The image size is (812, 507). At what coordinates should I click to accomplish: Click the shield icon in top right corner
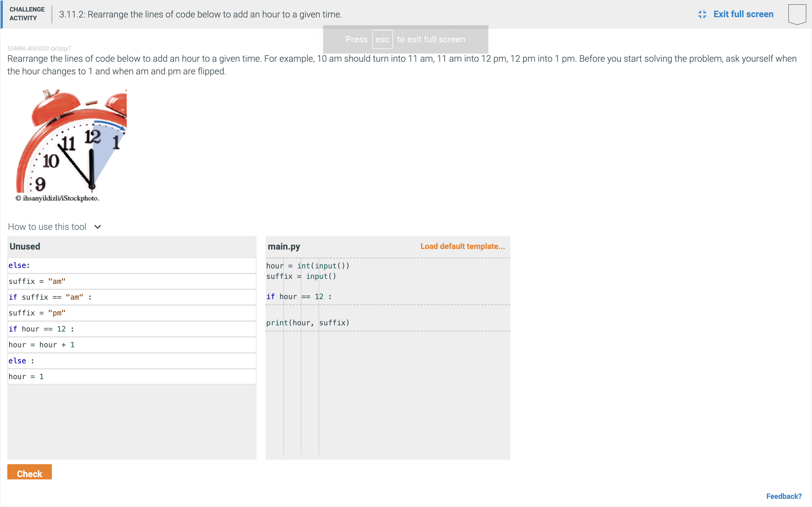(x=797, y=14)
